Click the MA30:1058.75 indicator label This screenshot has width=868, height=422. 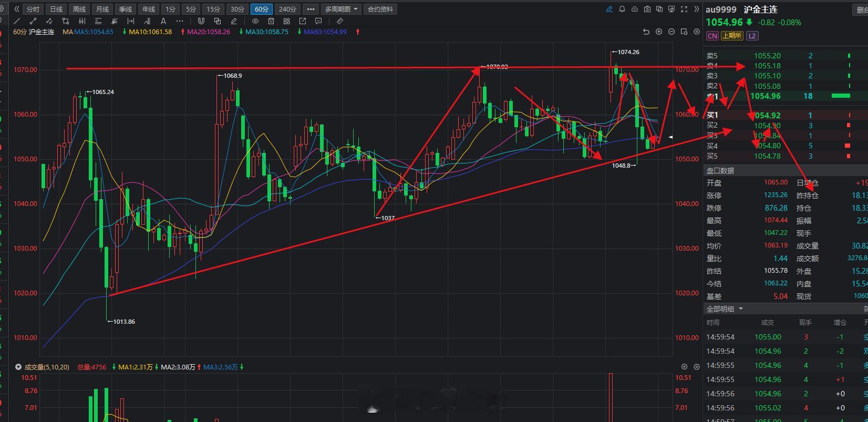[x=267, y=32]
